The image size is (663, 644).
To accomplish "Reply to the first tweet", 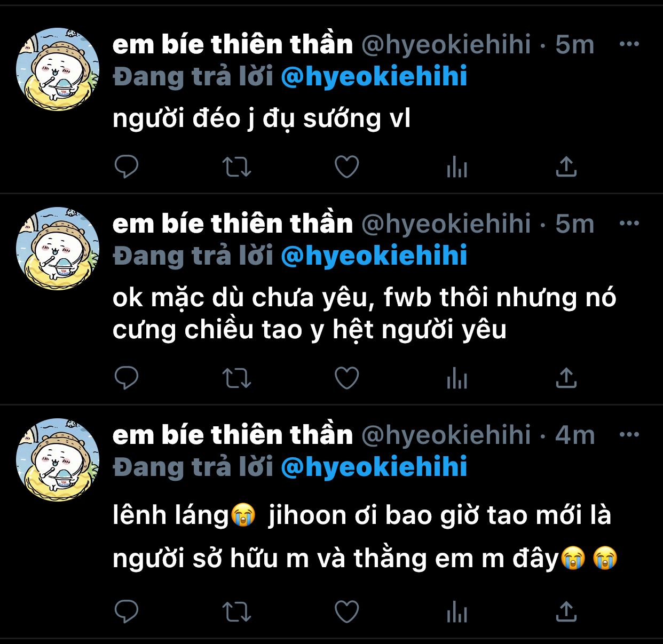I will click(127, 167).
